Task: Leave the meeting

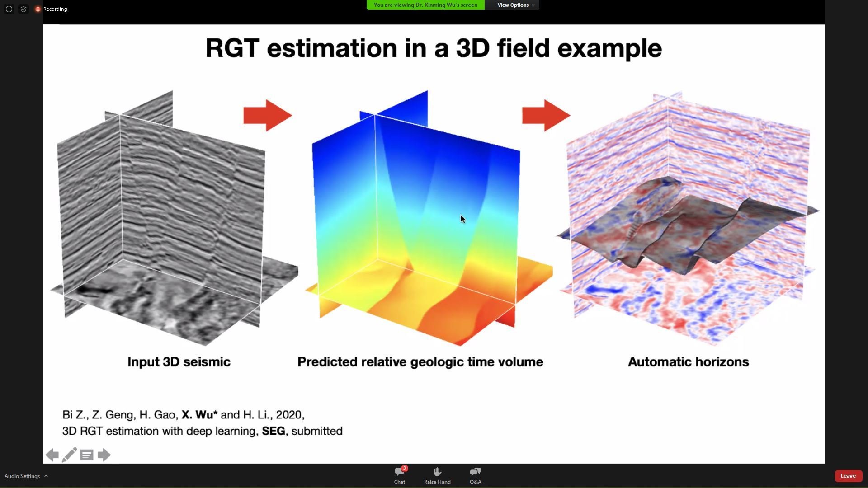Action: [848, 476]
